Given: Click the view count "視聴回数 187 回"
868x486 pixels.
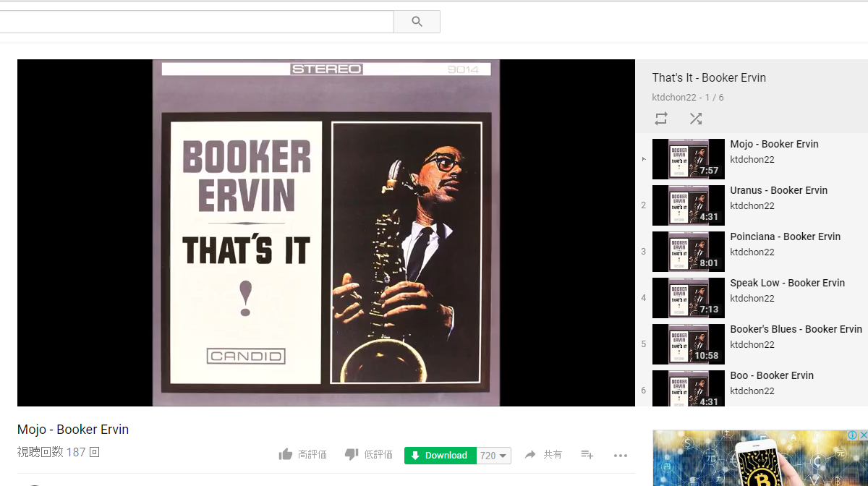Looking at the screenshot, I should (58, 452).
